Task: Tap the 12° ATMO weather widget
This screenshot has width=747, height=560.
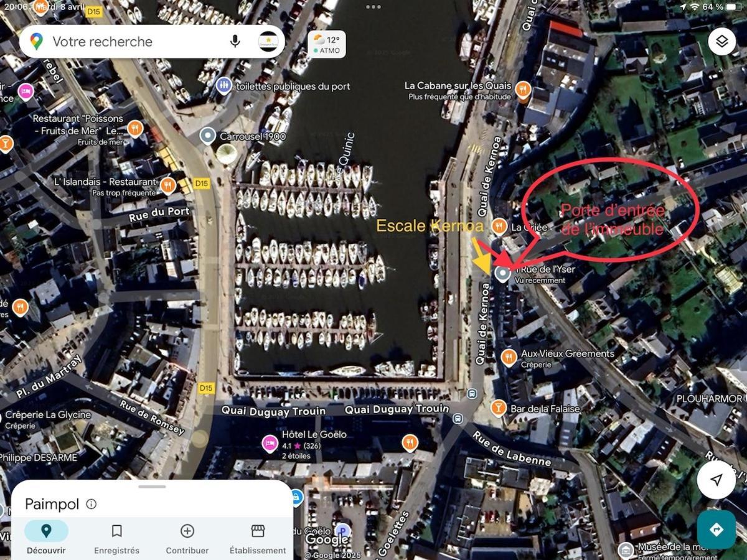Action: (327, 44)
